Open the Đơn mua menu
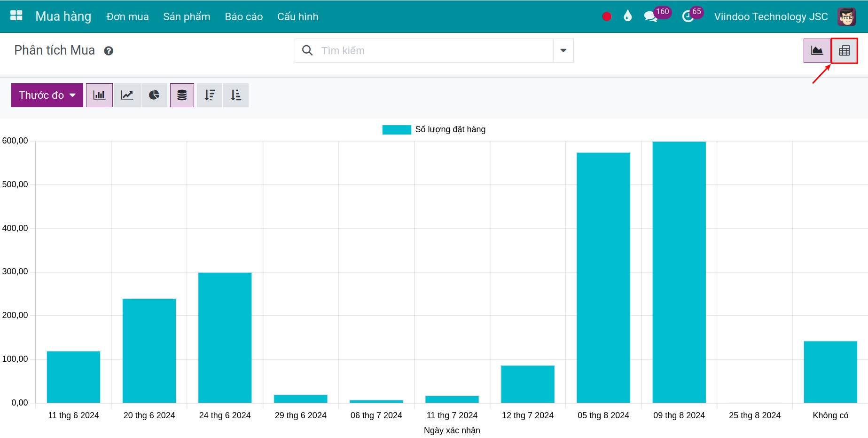868x438 pixels. pos(127,16)
